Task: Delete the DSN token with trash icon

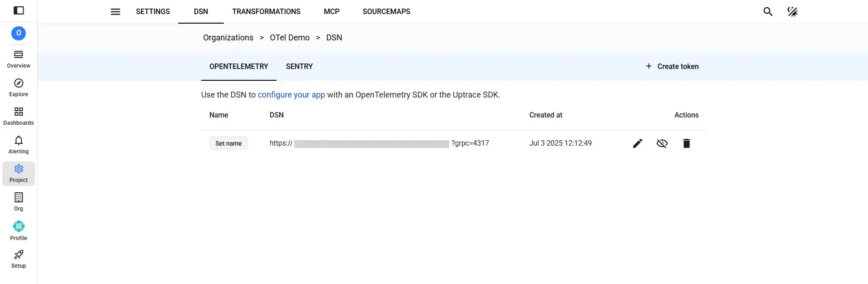Action: point(686,143)
